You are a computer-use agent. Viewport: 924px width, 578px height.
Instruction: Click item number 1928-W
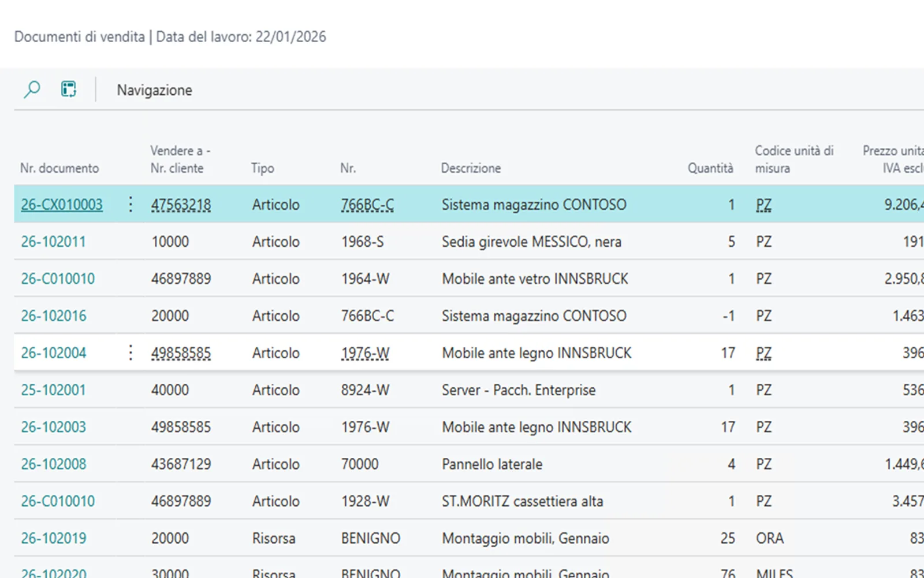pos(365,501)
